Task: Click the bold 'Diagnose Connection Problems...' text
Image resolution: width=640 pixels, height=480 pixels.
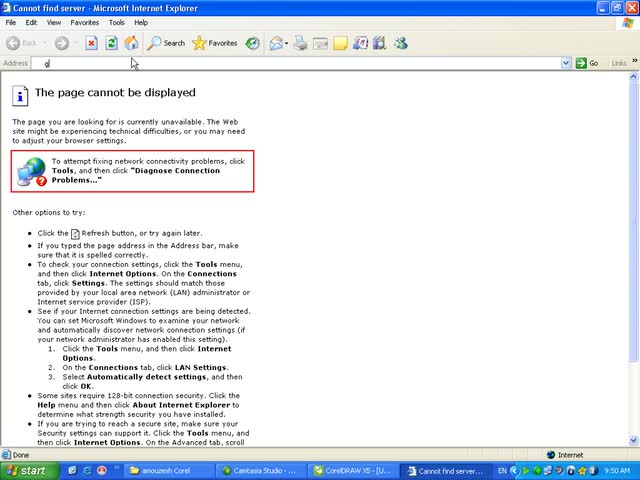Action: pyautogui.click(x=136, y=176)
